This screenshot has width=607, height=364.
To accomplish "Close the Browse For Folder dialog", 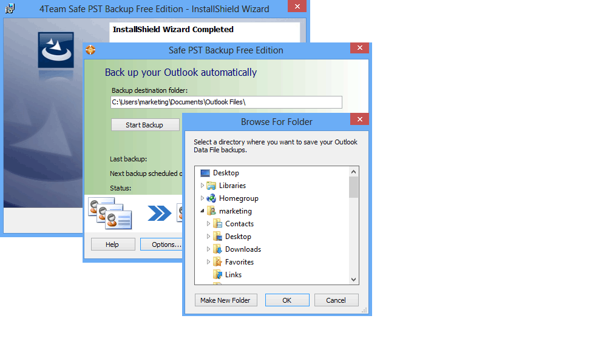I will 359,119.
